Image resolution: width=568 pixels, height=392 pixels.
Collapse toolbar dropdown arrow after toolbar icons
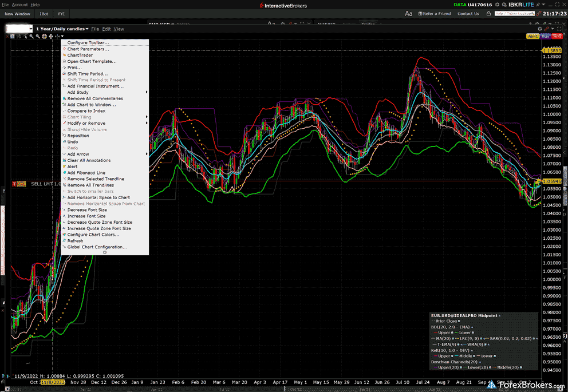[62, 36]
